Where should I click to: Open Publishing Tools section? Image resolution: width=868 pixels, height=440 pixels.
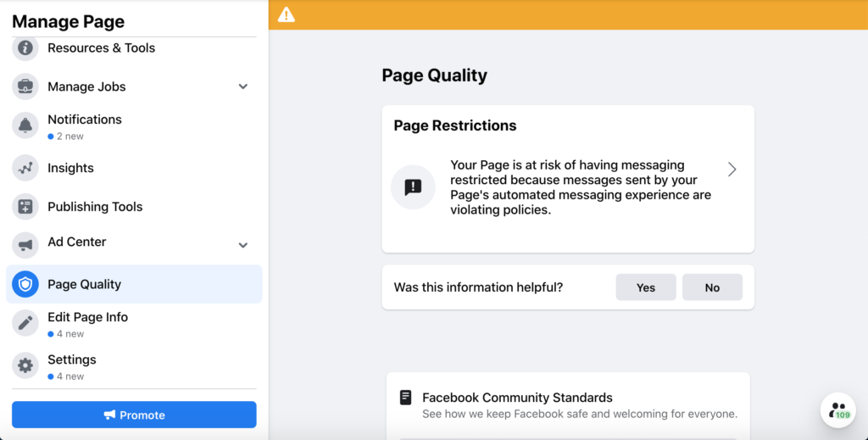[x=95, y=207]
